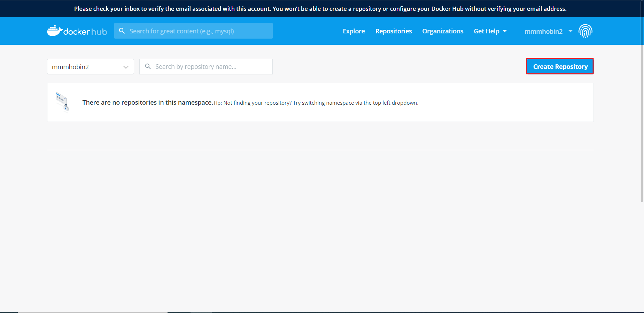The height and width of the screenshot is (313, 644).
Task: Click the empty repository illustration icon
Action: (62, 102)
